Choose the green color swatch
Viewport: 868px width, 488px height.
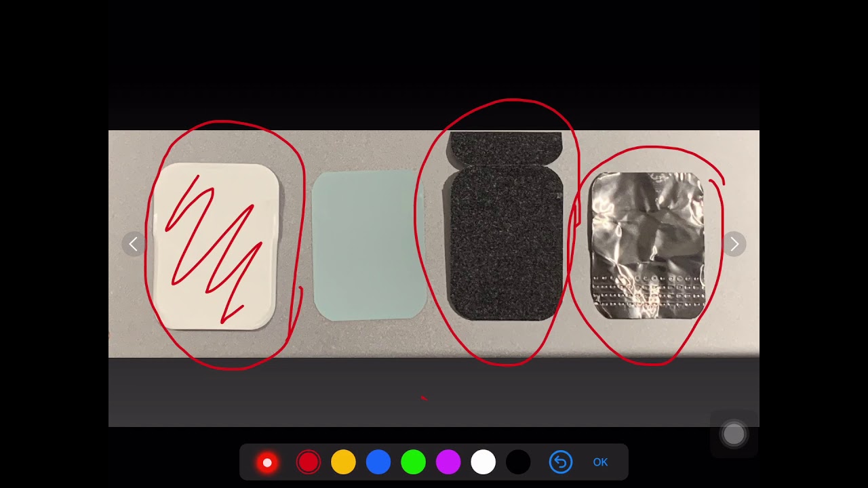(413, 462)
